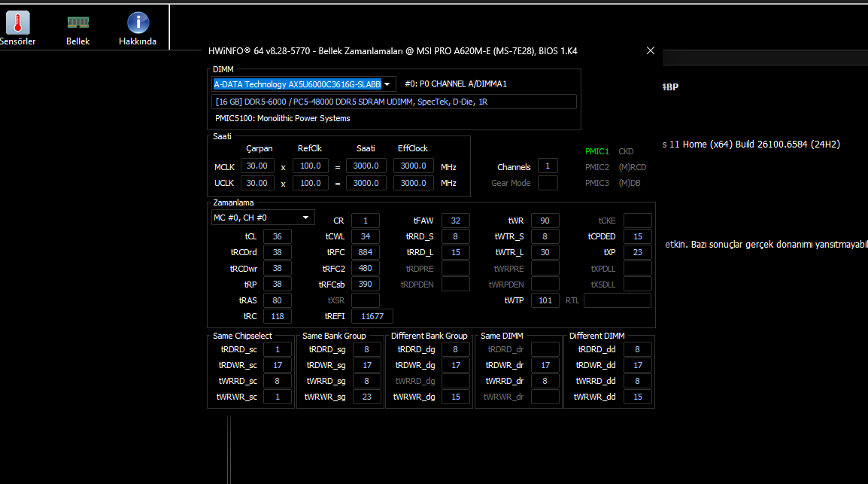Click the tCWL value 34
868x484 pixels.
(x=366, y=236)
